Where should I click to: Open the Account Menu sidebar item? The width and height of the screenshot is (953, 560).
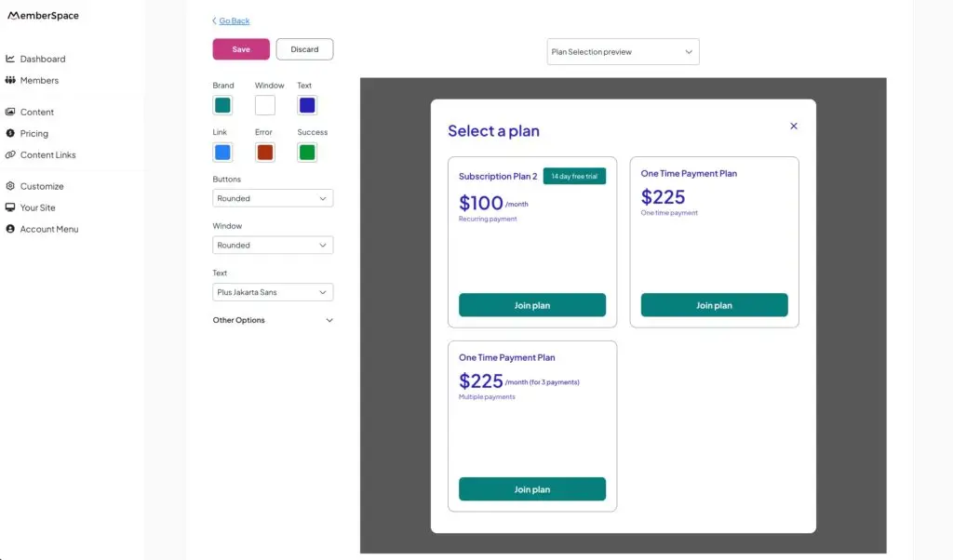pyautogui.click(x=9, y=229)
